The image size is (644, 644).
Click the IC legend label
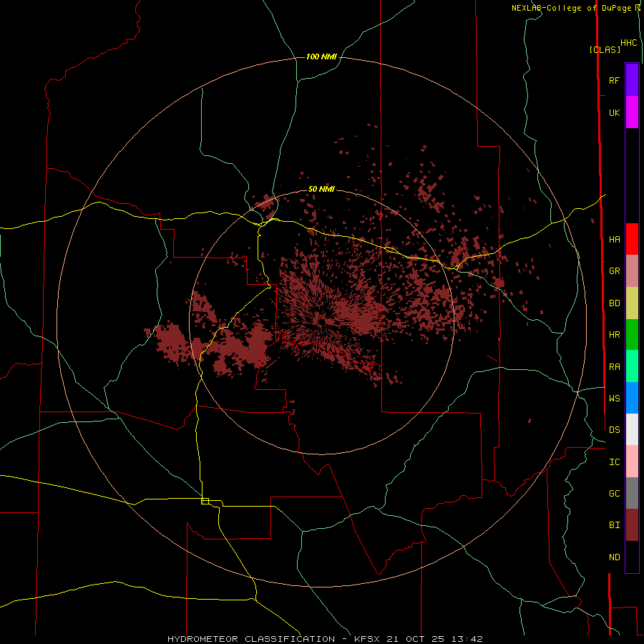[x=615, y=462]
